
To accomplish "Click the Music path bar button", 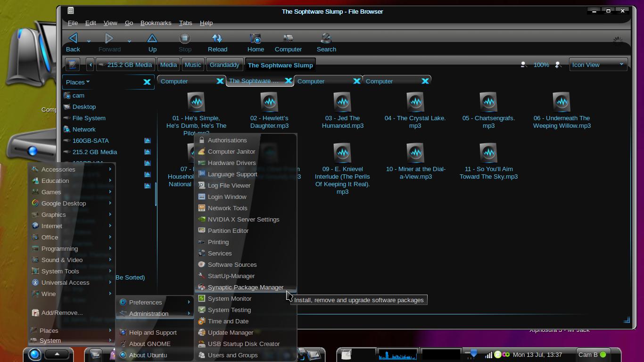I will (x=193, y=65).
